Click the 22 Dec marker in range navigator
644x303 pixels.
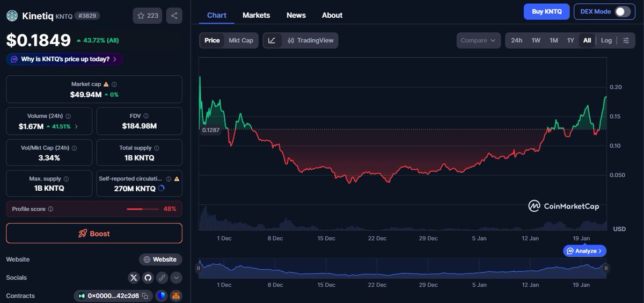click(377, 285)
